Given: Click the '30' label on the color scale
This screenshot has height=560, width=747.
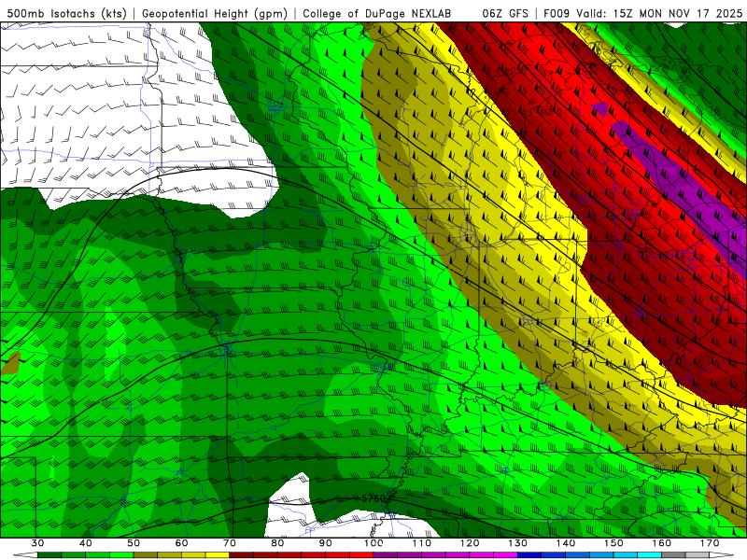Looking at the screenshot, I should [37, 543].
